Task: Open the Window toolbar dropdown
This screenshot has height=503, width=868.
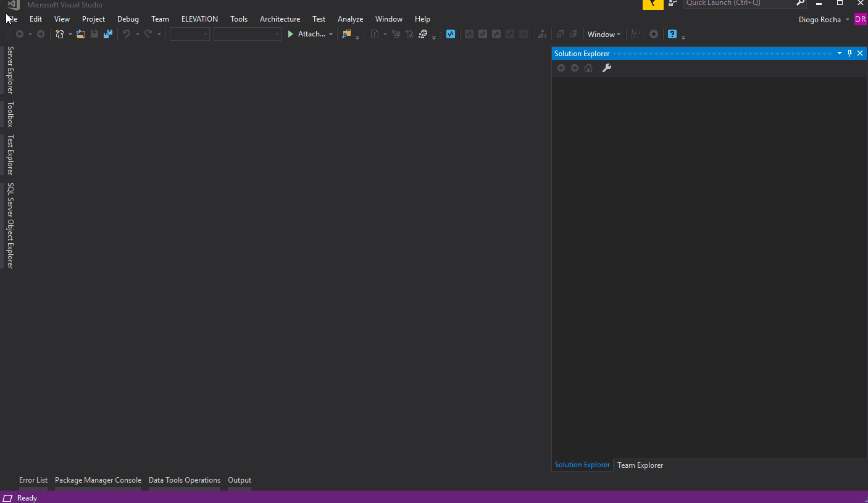Action: (x=604, y=35)
